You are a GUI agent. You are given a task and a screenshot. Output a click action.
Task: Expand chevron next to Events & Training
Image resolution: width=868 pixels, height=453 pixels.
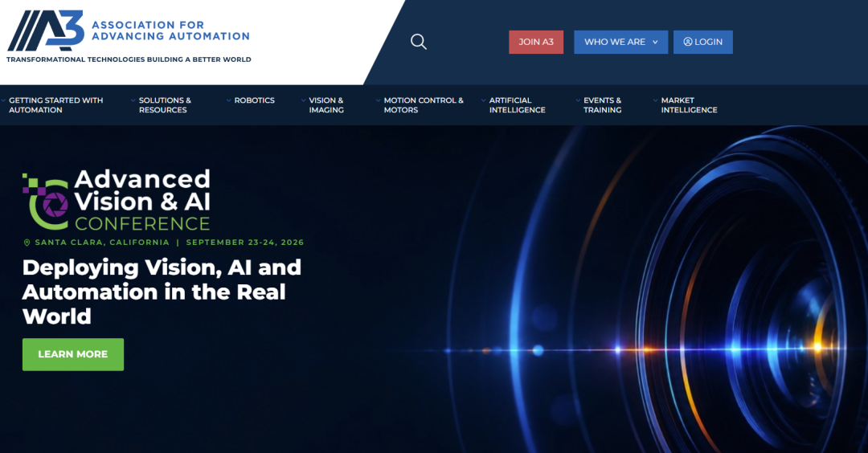(x=578, y=100)
